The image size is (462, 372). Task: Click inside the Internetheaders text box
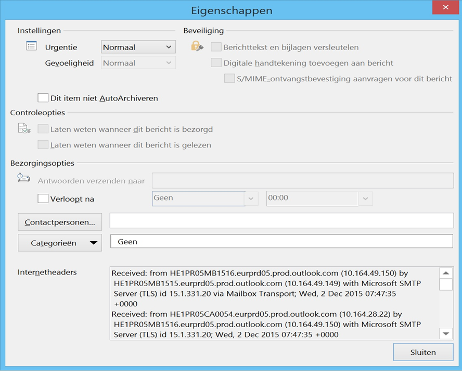274,303
